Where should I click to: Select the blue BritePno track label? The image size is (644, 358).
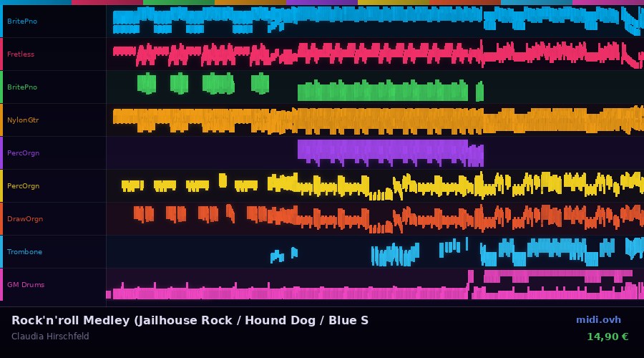coord(22,21)
